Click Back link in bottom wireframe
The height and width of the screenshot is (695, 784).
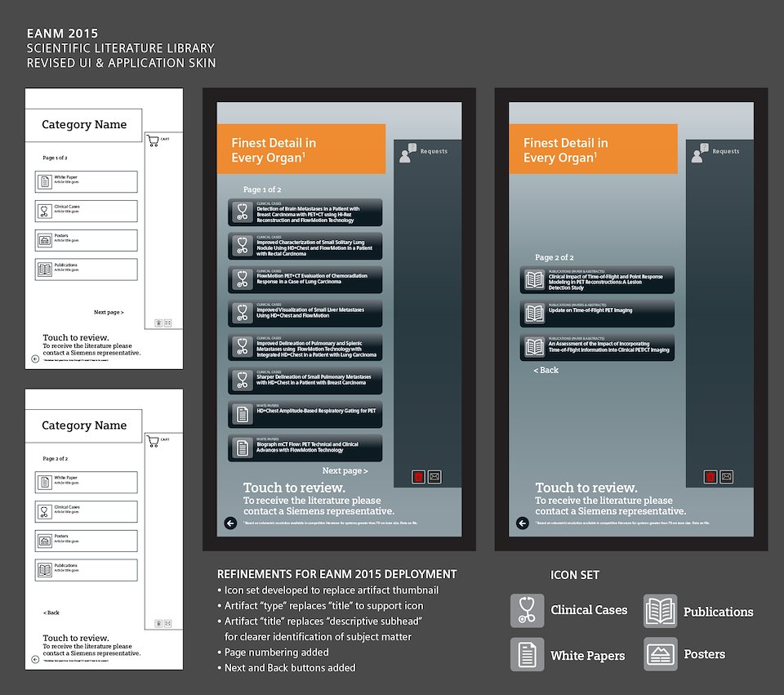coord(51,613)
